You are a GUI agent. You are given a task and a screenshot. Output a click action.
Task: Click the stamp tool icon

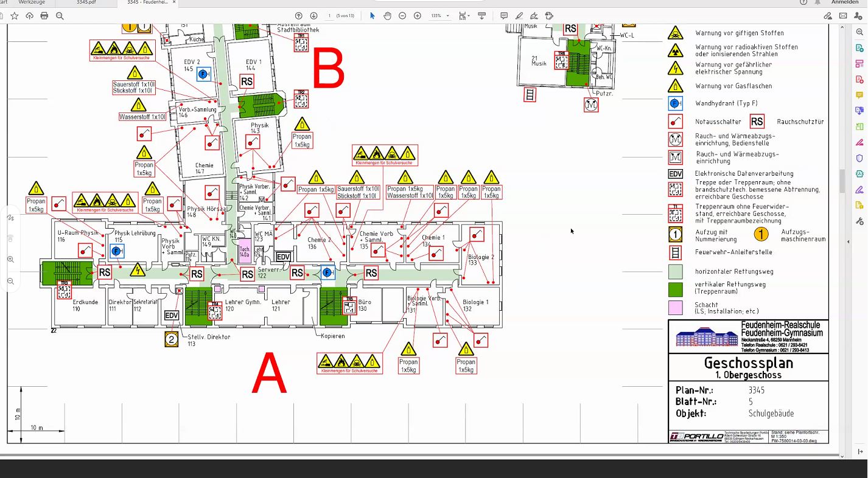click(x=549, y=16)
